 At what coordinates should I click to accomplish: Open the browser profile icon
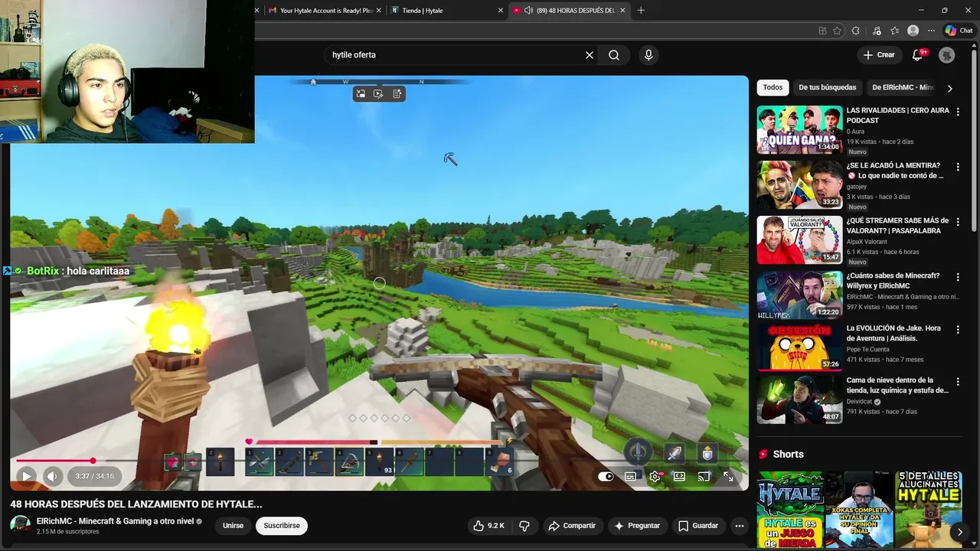pyautogui.click(x=913, y=31)
